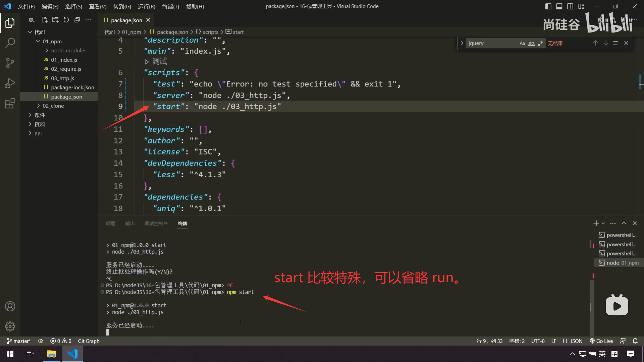Open the new terminal launch profile dropdown
Image resolution: width=644 pixels, height=362 pixels.
coord(603,223)
